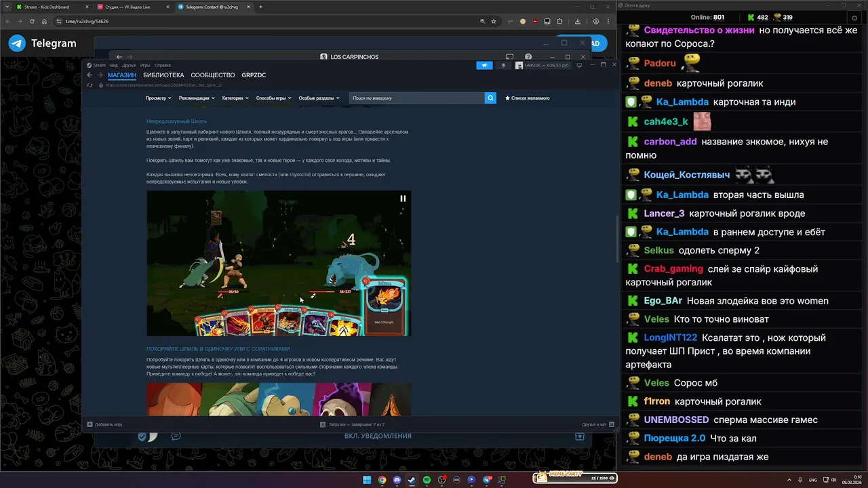Click the Chrome address bar URL
Viewport: 868px width, 488px height.
87,21
